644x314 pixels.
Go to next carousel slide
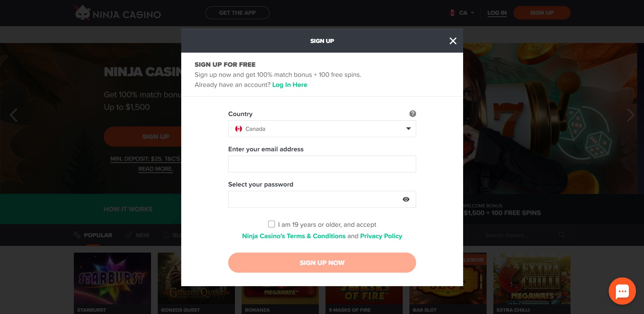(x=631, y=115)
